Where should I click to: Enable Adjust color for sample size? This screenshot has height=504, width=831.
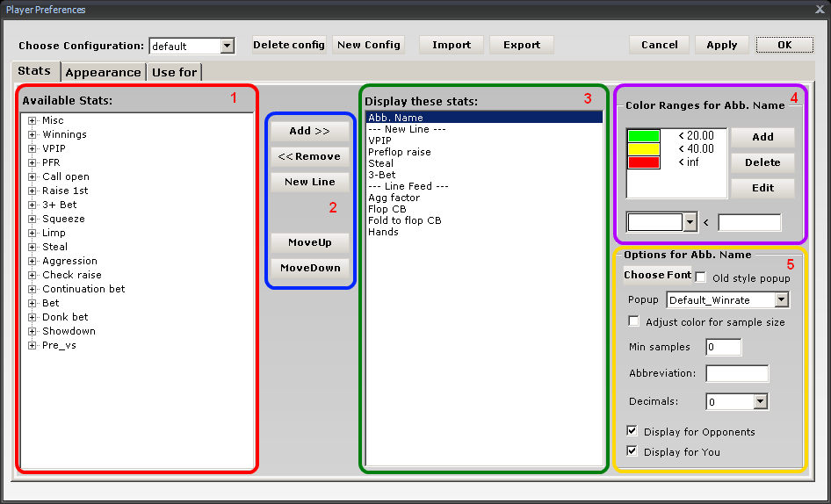click(633, 321)
